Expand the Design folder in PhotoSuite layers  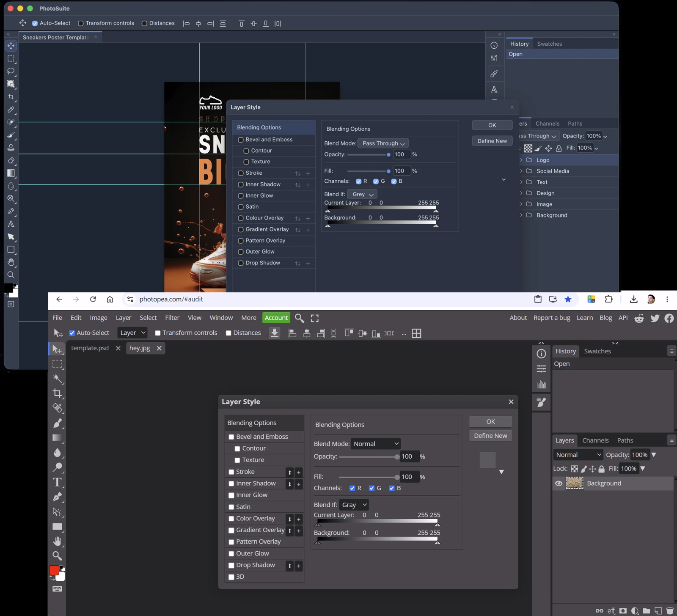[521, 193]
